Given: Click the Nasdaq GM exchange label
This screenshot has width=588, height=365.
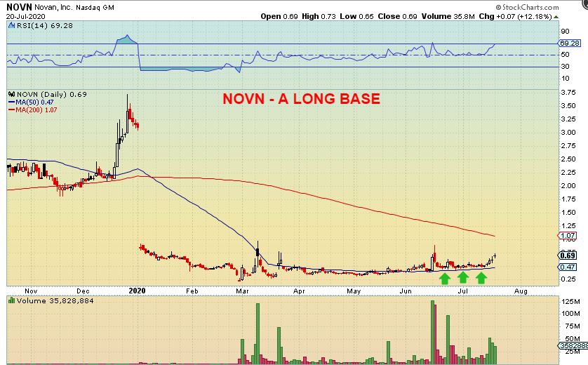Looking at the screenshot, I should tap(95, 8).
